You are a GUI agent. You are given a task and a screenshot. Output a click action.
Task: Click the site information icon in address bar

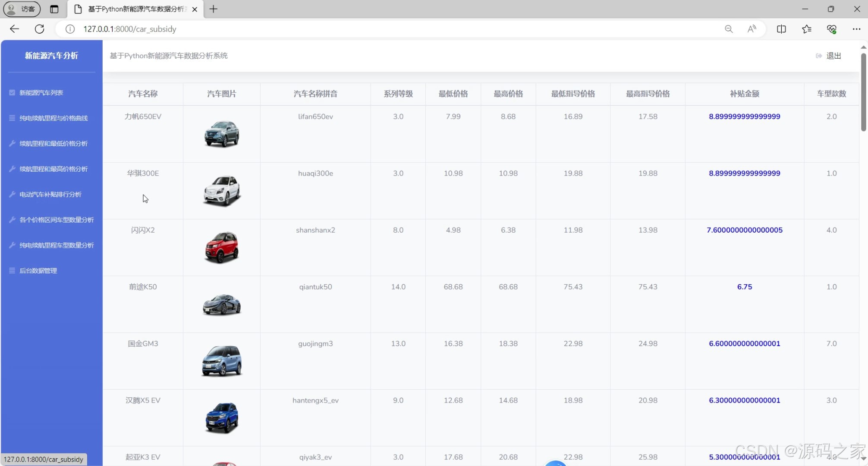[x=70, y=29]
